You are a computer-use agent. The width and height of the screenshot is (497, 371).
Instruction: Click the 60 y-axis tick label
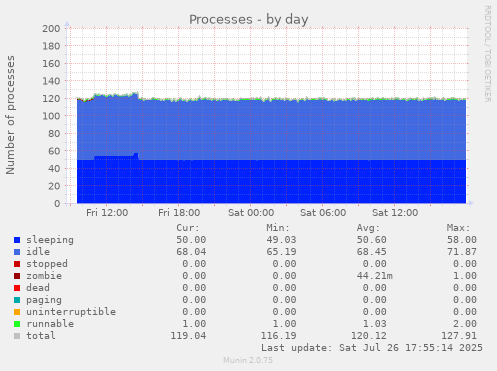pyautogui.click(x=54, y=151)
